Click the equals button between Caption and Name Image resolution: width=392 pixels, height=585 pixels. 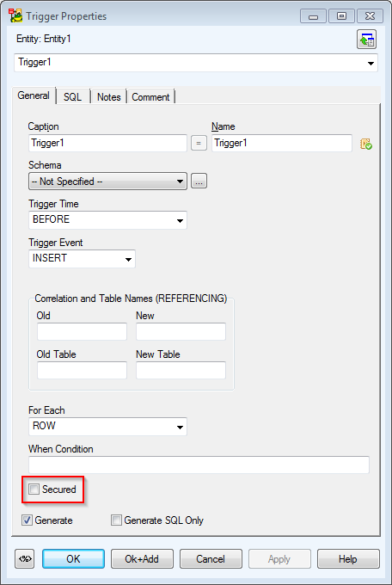[199, 144]
